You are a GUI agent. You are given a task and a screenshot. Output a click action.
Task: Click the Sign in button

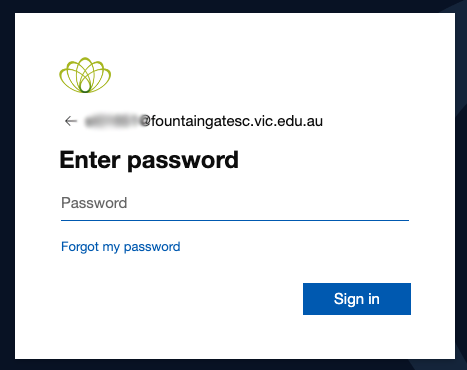pos(357,299)
